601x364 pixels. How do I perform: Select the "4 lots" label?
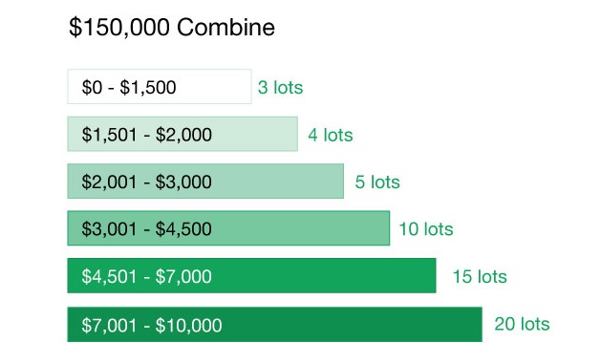click(x=331, y=135)
